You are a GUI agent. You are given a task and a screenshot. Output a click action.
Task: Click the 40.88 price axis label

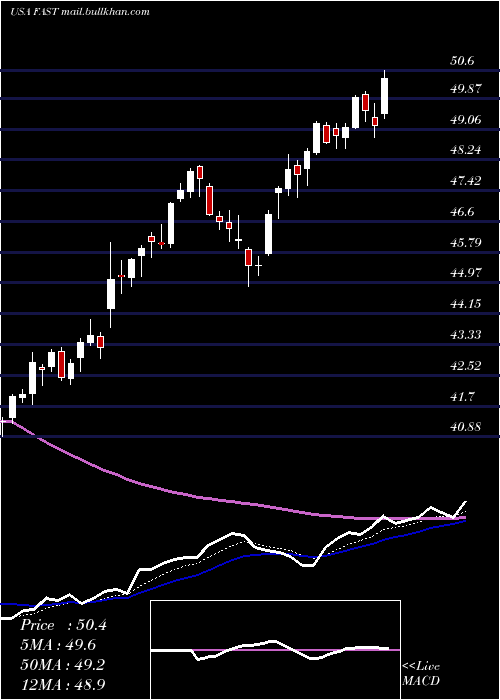[x=466, y=427]
